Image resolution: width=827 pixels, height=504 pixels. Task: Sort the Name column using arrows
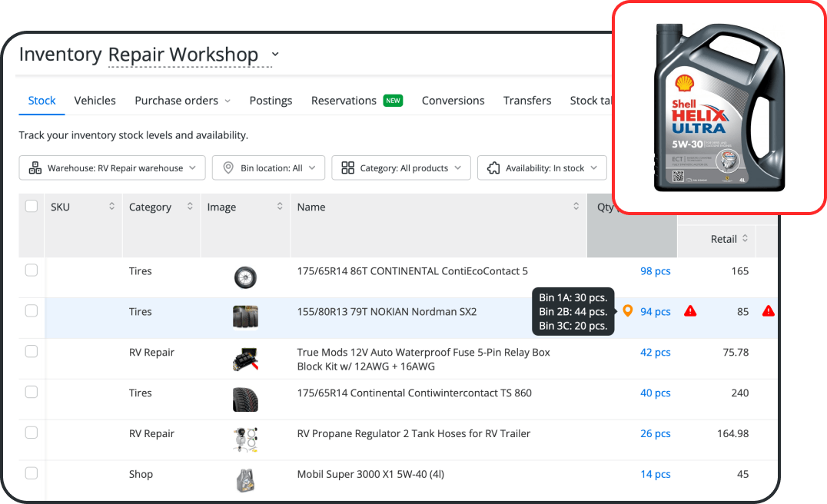coord(576,207)
